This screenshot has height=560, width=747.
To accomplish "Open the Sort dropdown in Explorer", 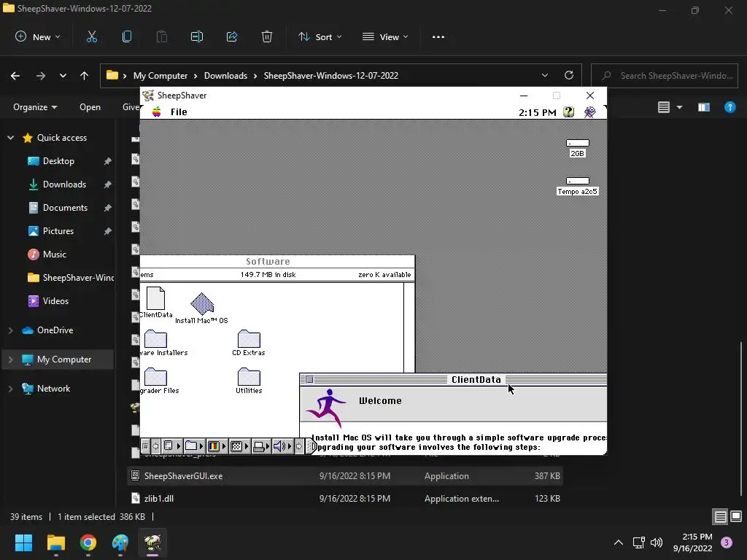I will tap(320, 36).
